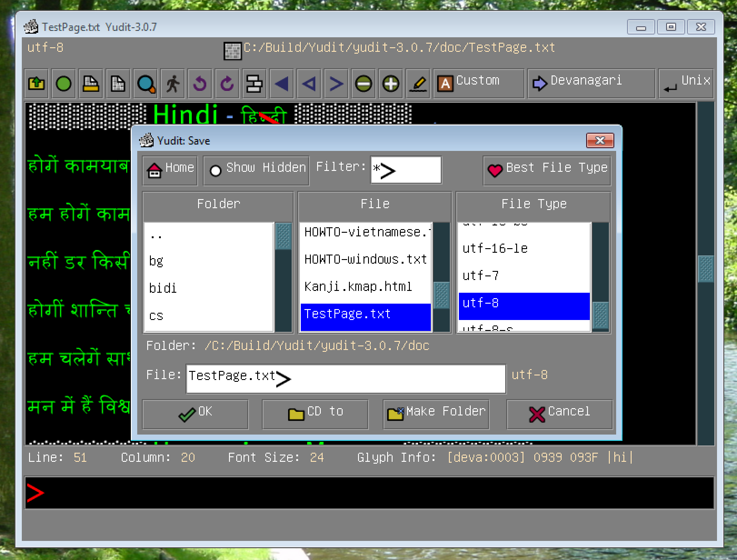The width and height of the screenshot is (737, 560).
Task: Click the Open file toolbar icon
Action: [36, 84]
